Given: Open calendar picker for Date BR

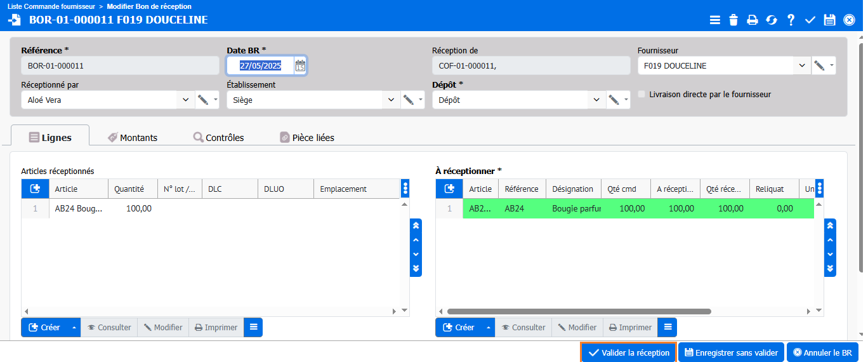Looking at the screenshot, I should tap(300, 65).
